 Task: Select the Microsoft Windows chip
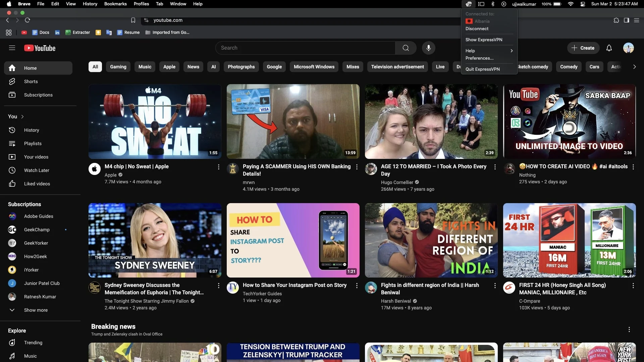[314, 67]
